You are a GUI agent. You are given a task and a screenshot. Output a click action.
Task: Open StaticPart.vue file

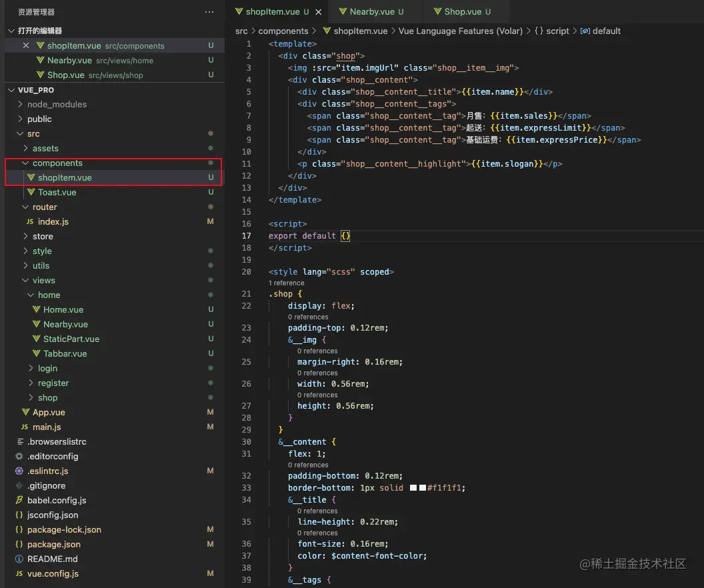pyautogui.click(x=115, y=339)
